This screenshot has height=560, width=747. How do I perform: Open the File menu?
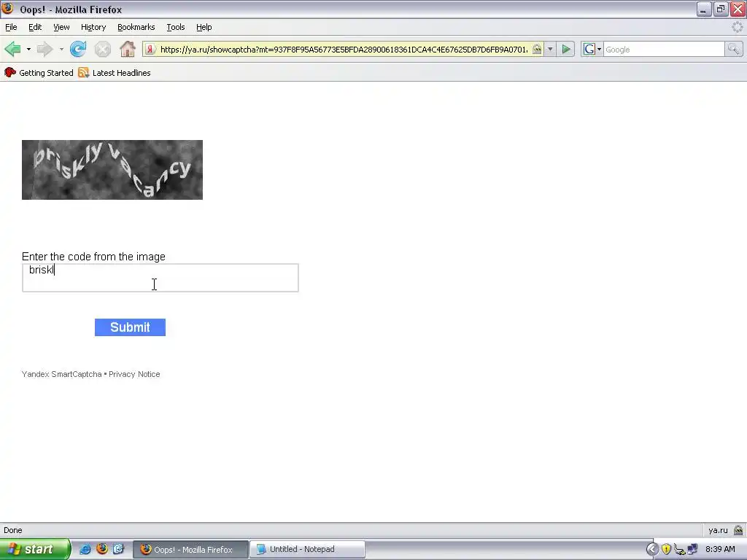[11, 27]
